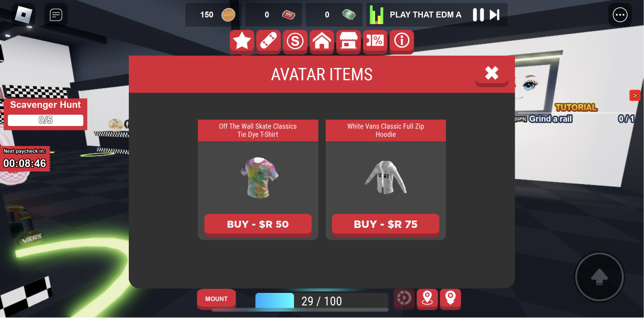644x318 pixels.
Task: Buy the White Vans Hoodie for 75
Action: coord(385,224)
